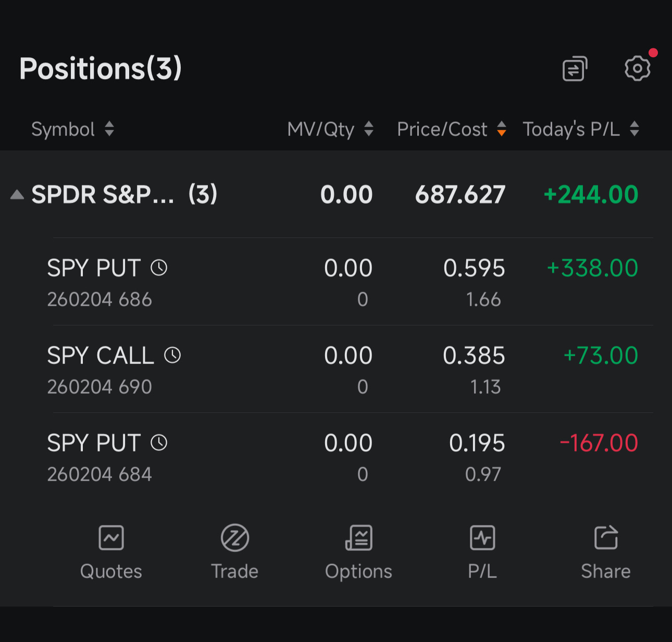Image resolution: width=672 pixels, height=642 pixels.
Task: Tap clock icon beside SPY CALL 690
Action: [172, 356]
